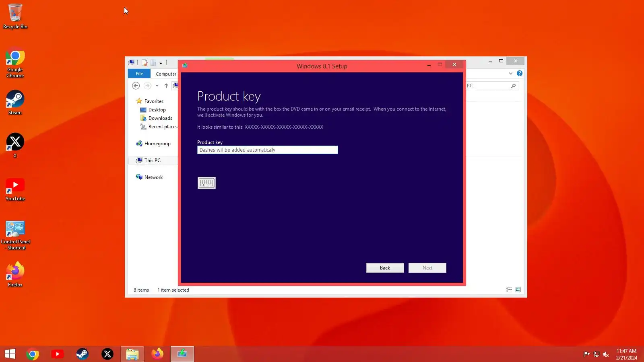Select the Steam desktop shortcut
This screenshot has width=644, height=362.
click(x=15, y=103)
